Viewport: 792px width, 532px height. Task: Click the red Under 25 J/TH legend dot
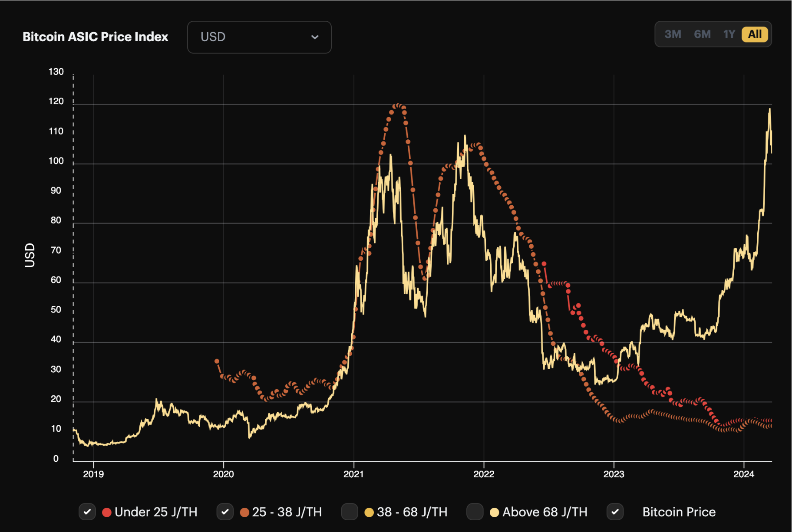tap(107, 512)
